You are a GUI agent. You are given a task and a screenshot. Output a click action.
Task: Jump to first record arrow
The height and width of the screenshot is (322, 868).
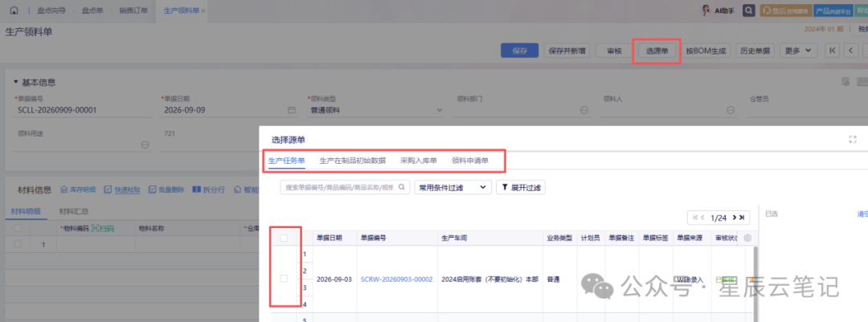[x=833, y=51]
